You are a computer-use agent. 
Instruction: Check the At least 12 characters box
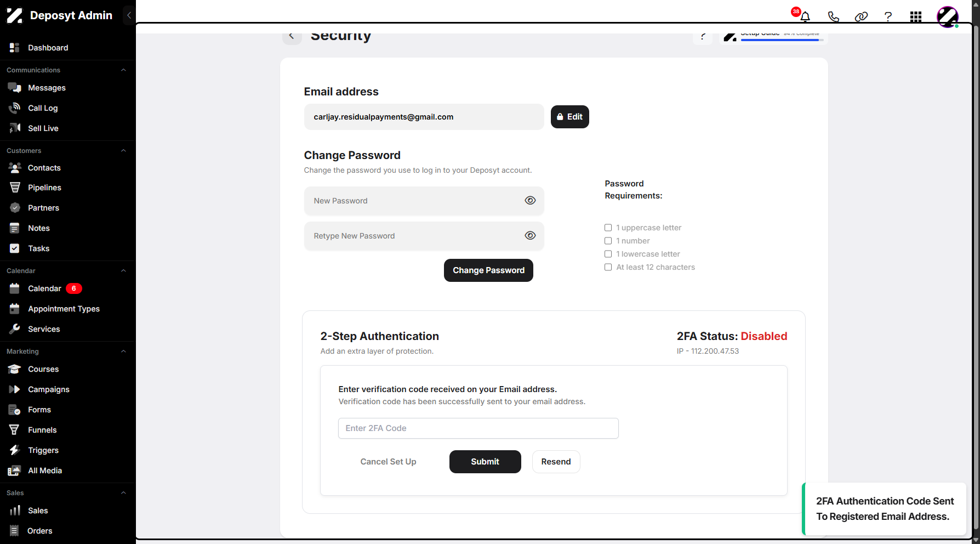tap(608, 267)
